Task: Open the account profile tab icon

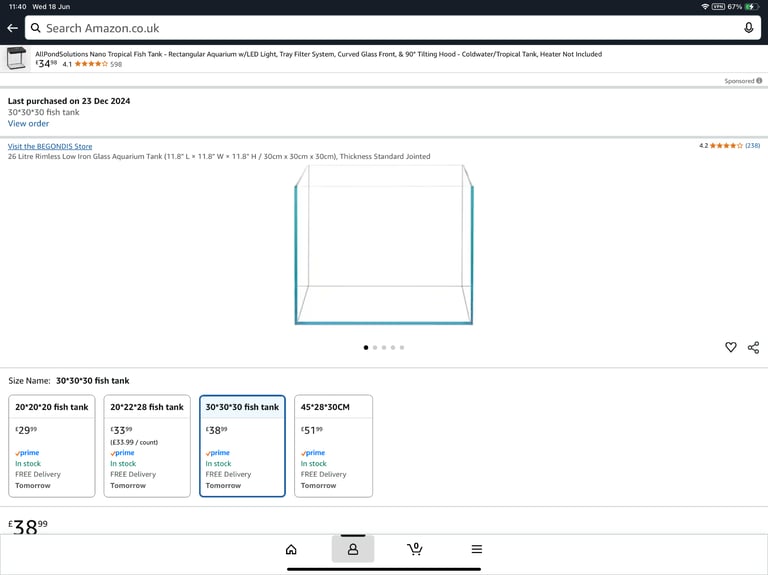Action: 353,549
